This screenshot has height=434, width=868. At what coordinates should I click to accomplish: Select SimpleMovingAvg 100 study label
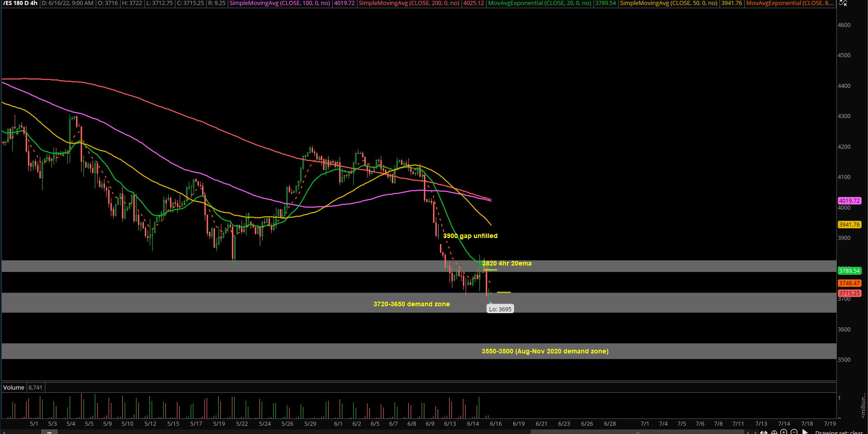(x=280, y=3)
